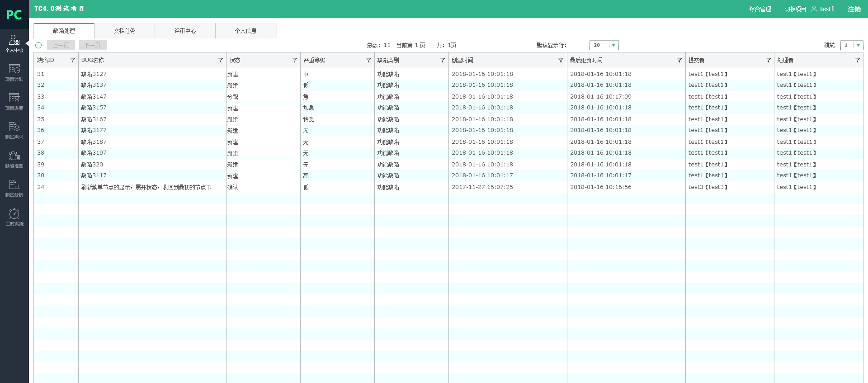Open the 跳转 page dropdown
868x383 pixels.
(858, 45)
